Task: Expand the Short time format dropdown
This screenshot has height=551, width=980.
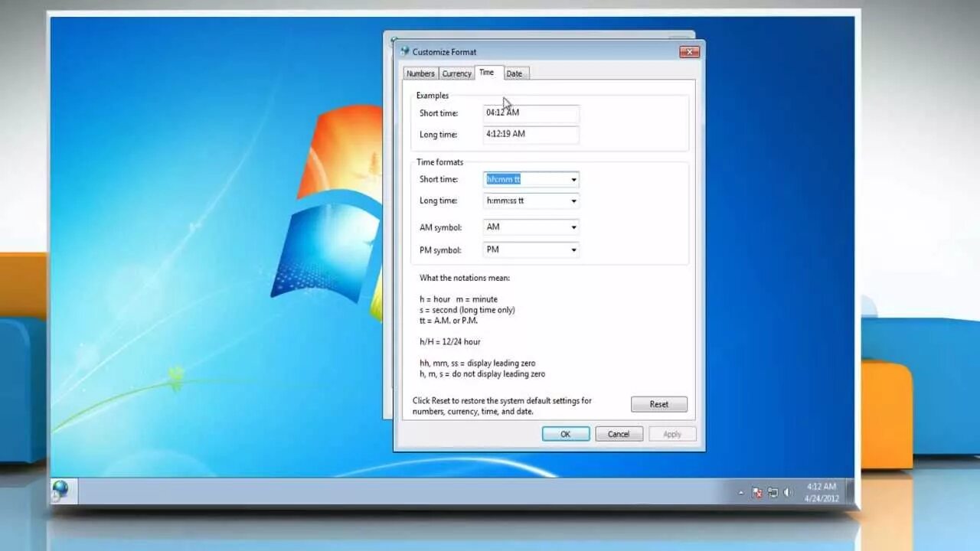Action: [x=573, y=179]
